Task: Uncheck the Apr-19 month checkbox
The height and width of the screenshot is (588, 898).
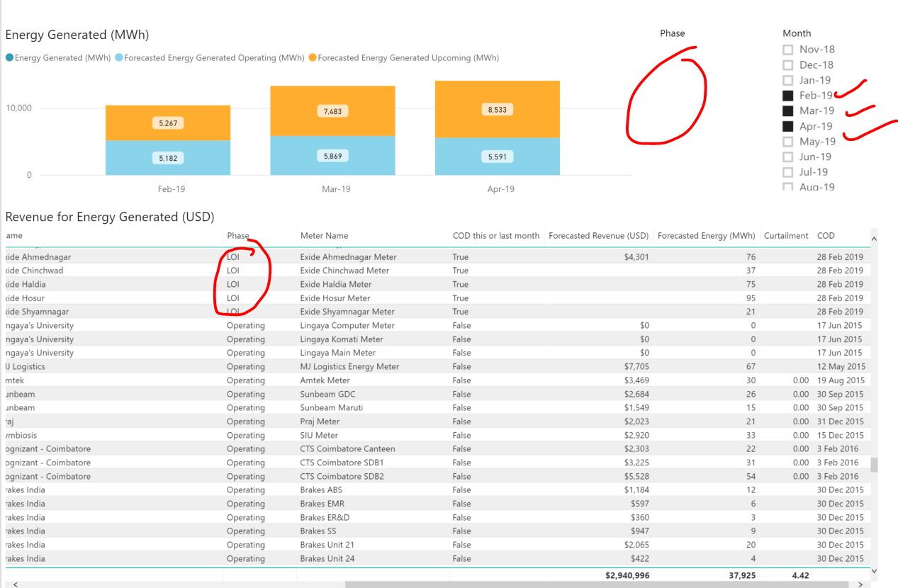Action: [787, 126]
